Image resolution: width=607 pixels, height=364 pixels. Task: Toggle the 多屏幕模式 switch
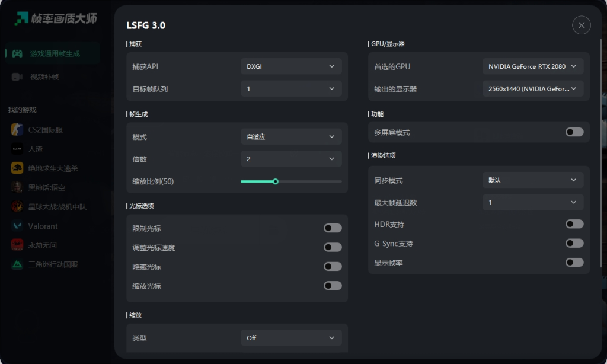tap(574, 132)
